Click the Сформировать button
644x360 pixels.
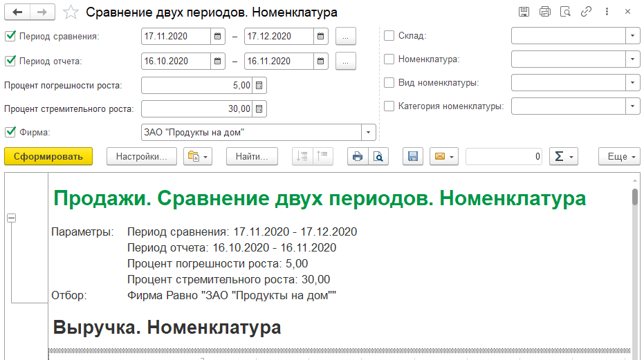[x=48, y=157]
